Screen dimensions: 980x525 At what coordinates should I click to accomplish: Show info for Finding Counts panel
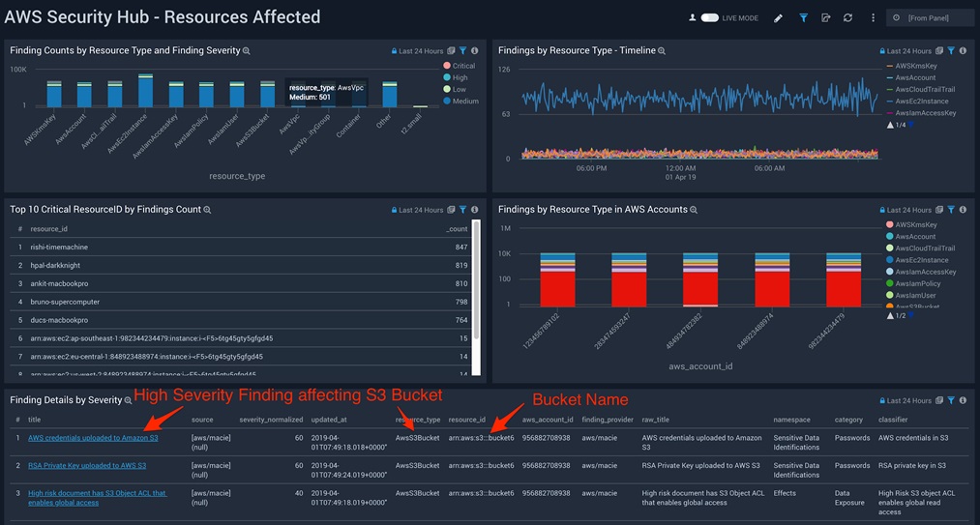point(475,50)
